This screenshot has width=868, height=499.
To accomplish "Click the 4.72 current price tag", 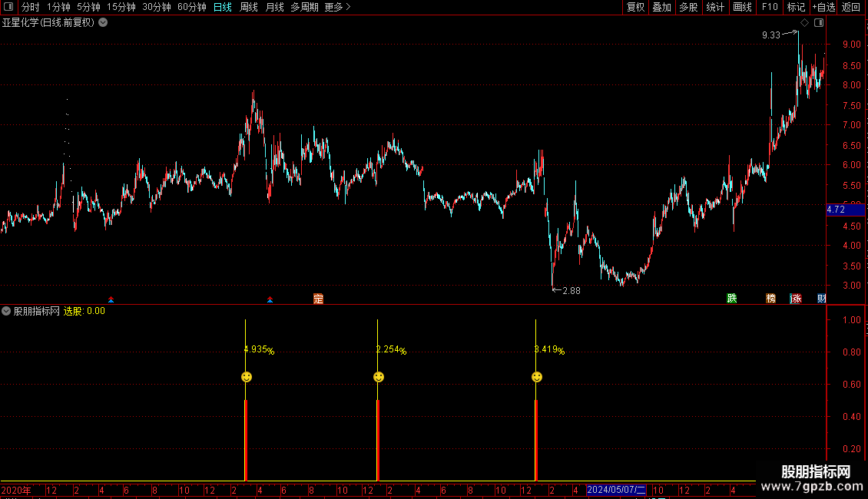I will coord(845,210).
